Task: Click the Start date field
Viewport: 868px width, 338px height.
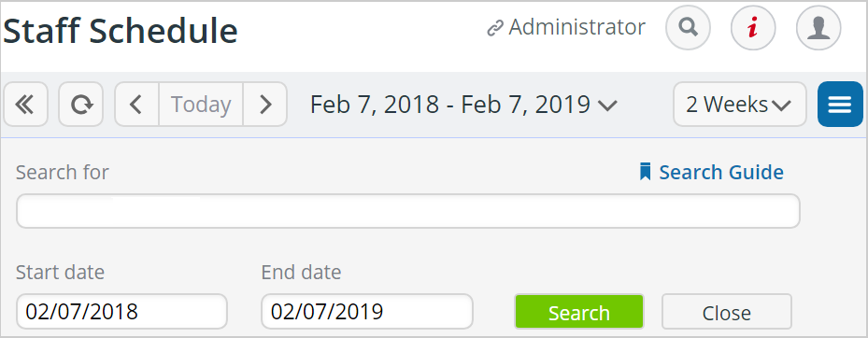Action: 121,312
